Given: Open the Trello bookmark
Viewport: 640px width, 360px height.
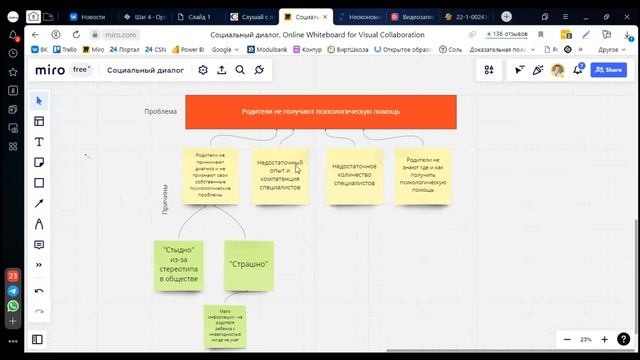Looking at the screenshot, I should pyautogui.click(x=65, y=49).
